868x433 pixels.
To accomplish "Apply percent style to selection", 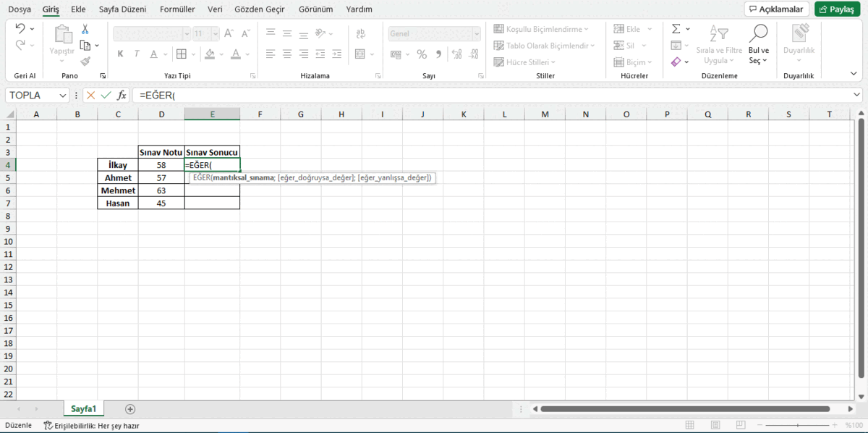I will [422, 54].
